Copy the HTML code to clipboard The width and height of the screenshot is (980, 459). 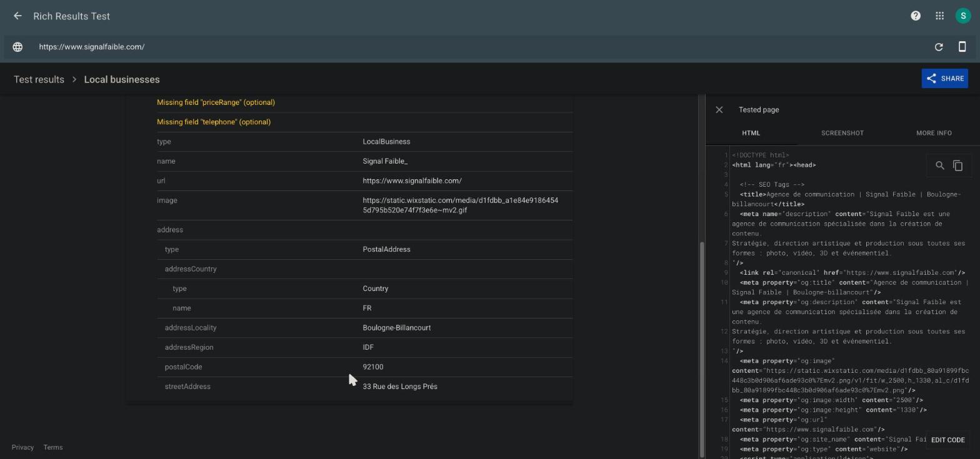957,165
